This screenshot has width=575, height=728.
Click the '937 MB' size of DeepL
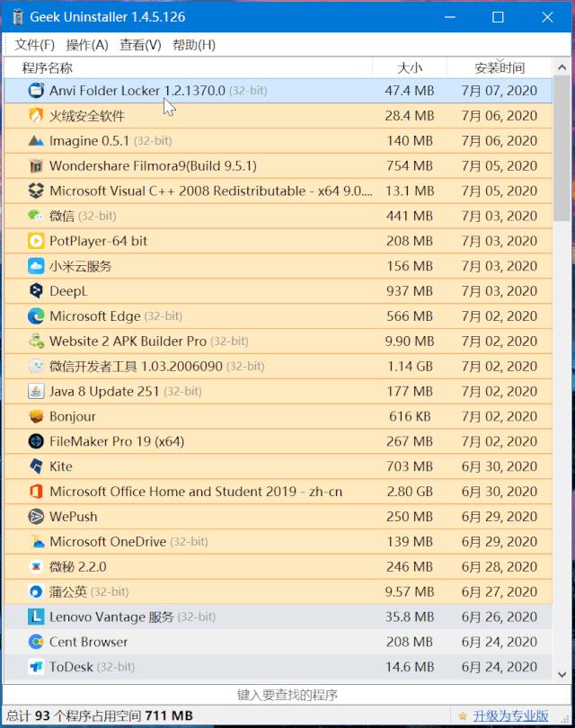(x=410, y=290)
